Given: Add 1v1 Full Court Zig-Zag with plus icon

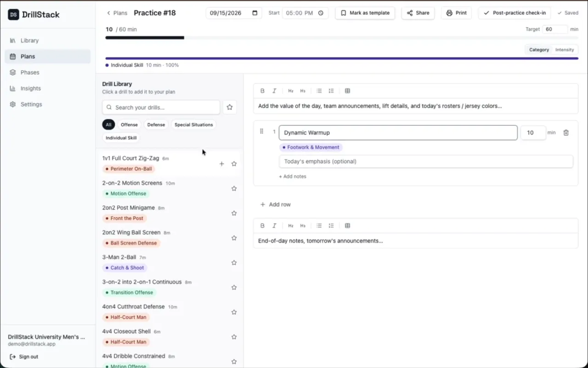Looking at the screenshot, I should [221, 164].
